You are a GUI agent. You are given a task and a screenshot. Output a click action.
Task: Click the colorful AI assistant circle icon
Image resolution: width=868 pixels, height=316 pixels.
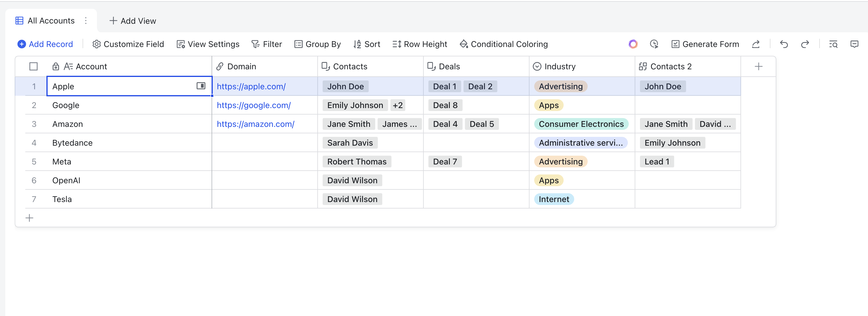633,44
